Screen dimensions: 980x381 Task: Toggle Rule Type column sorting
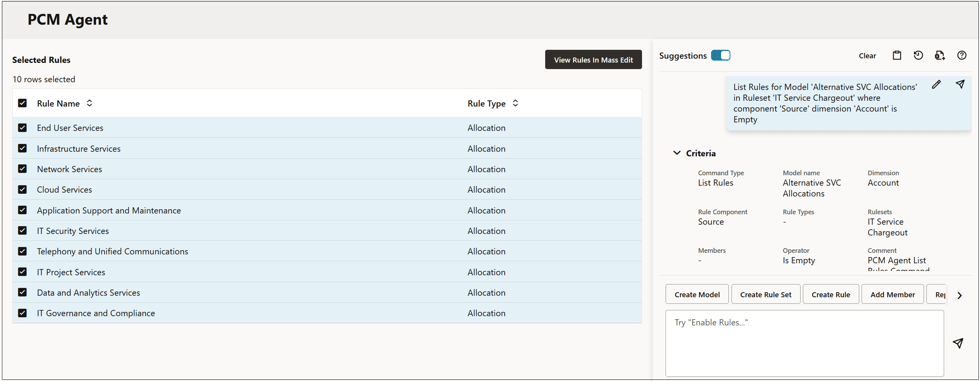[515, 103]
